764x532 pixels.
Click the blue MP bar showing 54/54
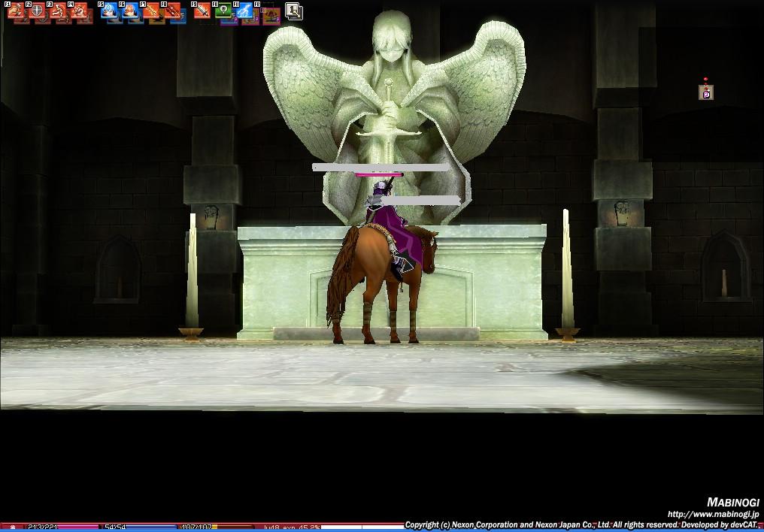[140, 527]
